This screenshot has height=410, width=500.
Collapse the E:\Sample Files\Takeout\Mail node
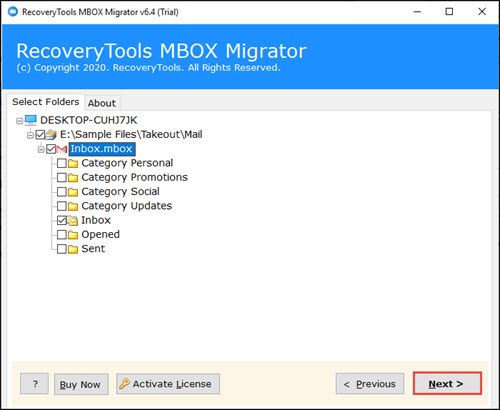tap(30, 135)
